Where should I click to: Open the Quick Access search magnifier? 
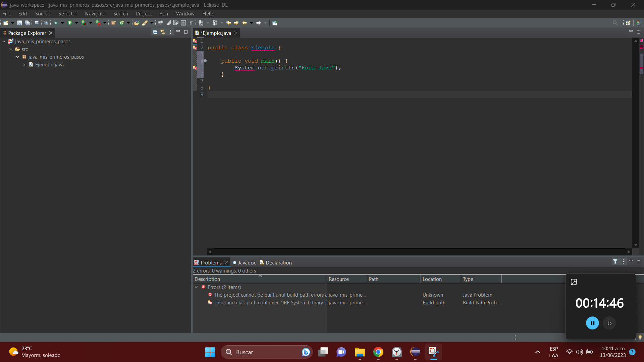click(615, 23)
